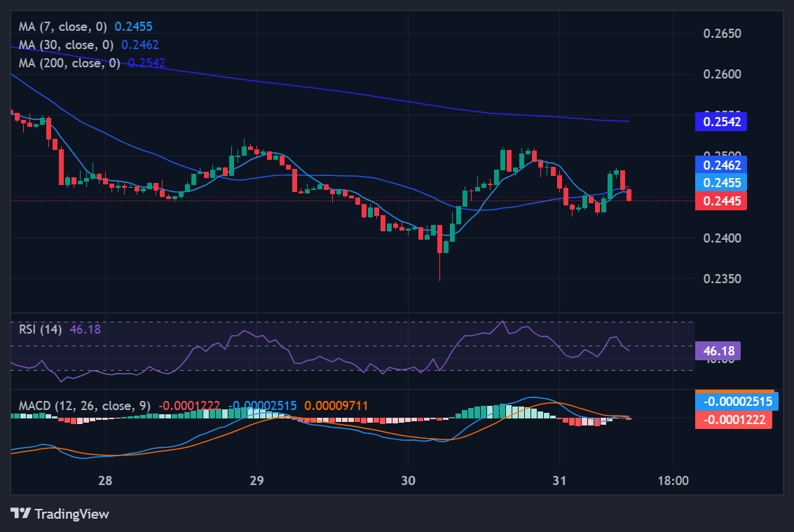794x532 pixels.
Task: Click the TradingView logo icon
Action: tap(21, 514)
